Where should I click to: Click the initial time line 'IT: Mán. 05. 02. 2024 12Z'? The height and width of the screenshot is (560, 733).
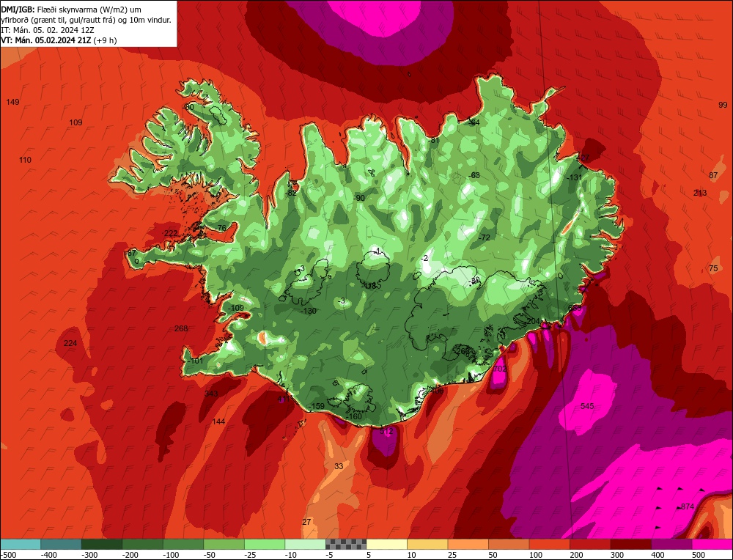48,30
